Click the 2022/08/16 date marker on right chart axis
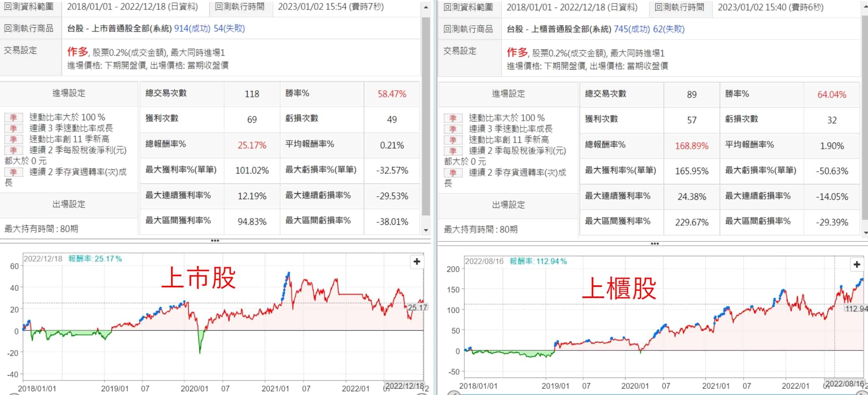 pos(844,384)
